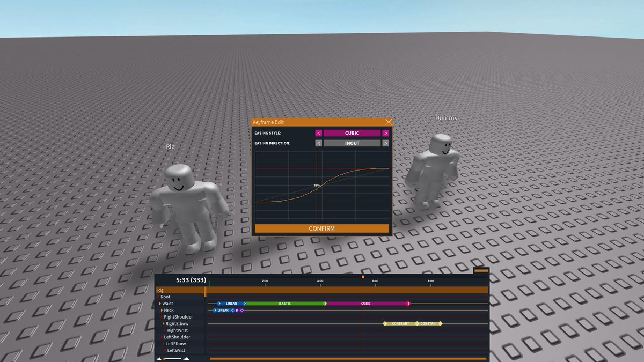The width and height of the screenshot is (644, 362).
Task: Select the CUBIC keyframe segment on Waist track
Action: click(366, 304)
